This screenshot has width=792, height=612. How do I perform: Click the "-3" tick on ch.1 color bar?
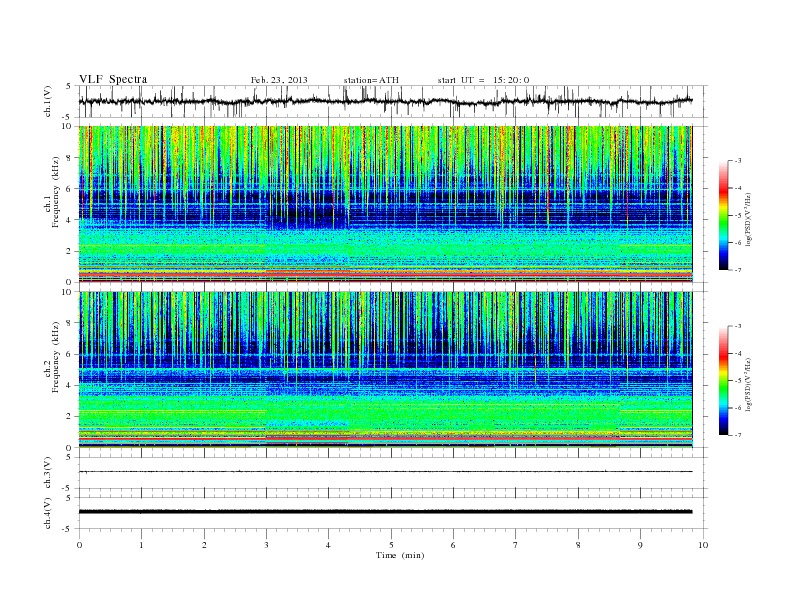pyautogui.click(x=737, y=161)
